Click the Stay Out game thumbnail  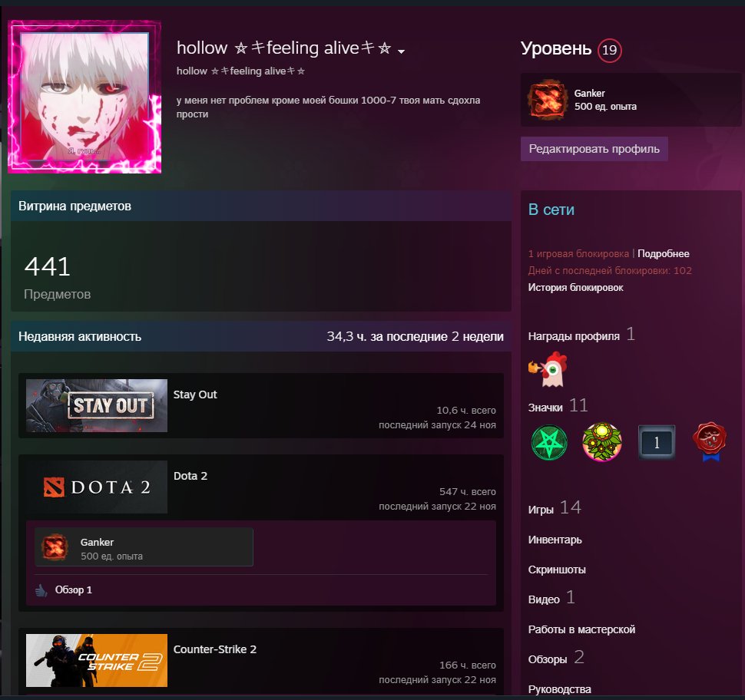[x=96, y=405]
